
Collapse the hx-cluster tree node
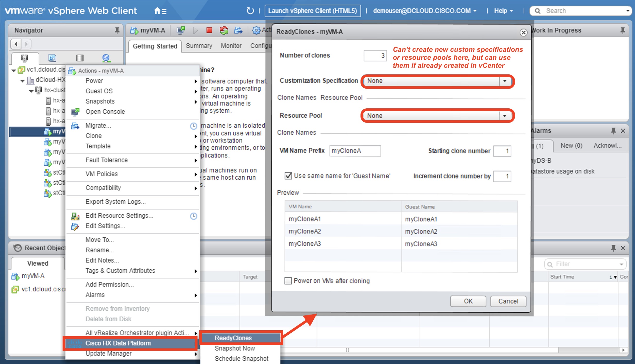coord(31,91)
